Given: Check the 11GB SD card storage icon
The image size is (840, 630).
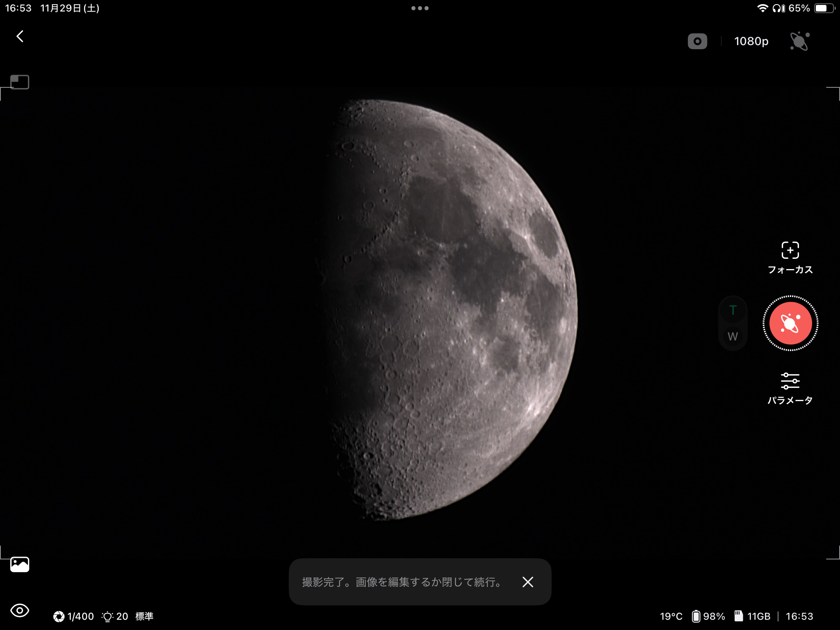Looking at the screenshot, I should click(x=739, y=616).
